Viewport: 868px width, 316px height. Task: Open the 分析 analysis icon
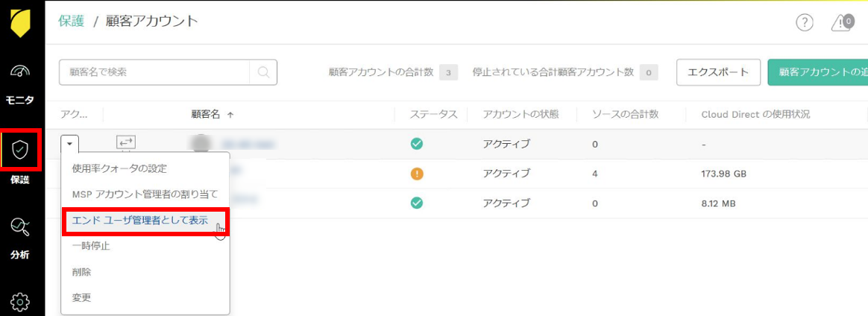20,228
